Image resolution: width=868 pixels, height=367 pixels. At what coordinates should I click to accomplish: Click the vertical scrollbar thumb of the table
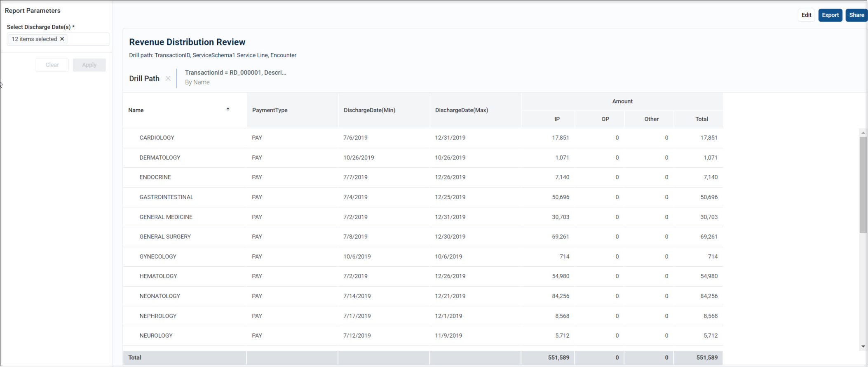click(863, 185)
